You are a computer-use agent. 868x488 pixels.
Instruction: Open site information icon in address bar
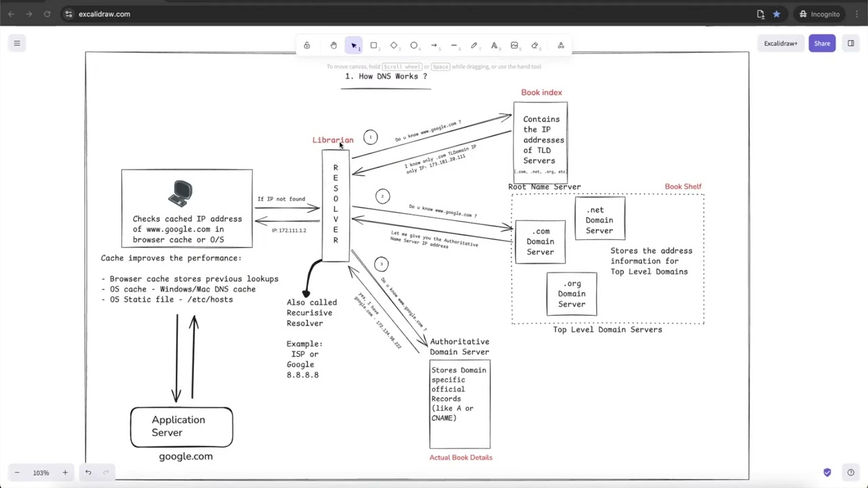pyautogui.click(x=68, y=14)
